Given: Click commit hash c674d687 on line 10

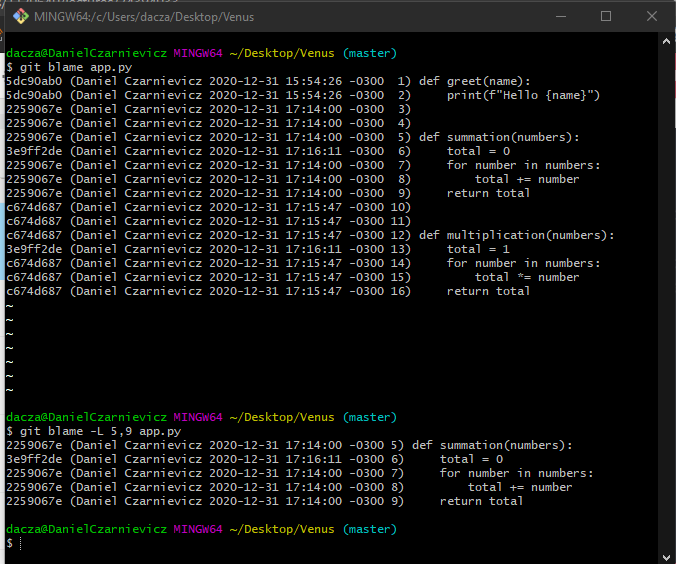Looking at the screenshot, I should tap(34, 207).
